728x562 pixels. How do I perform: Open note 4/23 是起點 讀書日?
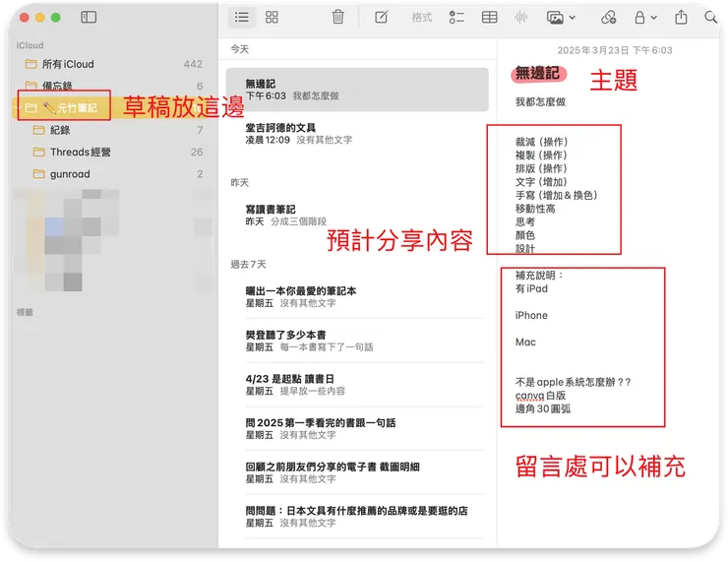(x=357, y=385)
